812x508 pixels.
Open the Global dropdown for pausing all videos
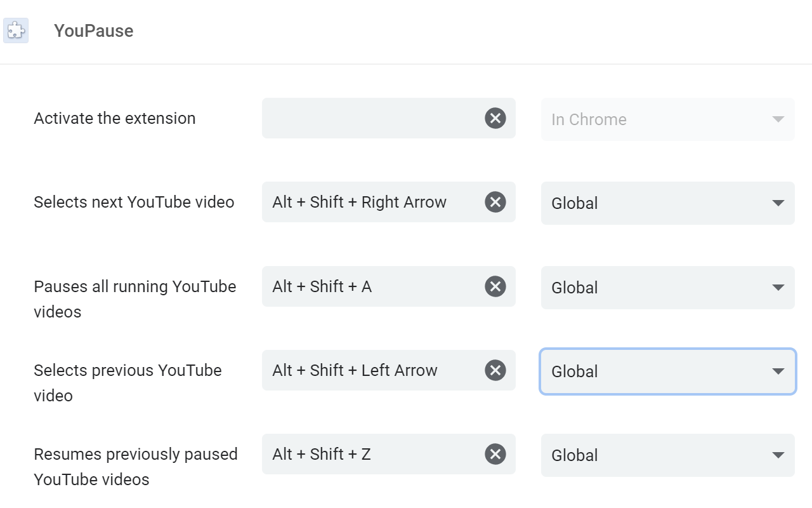point(667,288)
